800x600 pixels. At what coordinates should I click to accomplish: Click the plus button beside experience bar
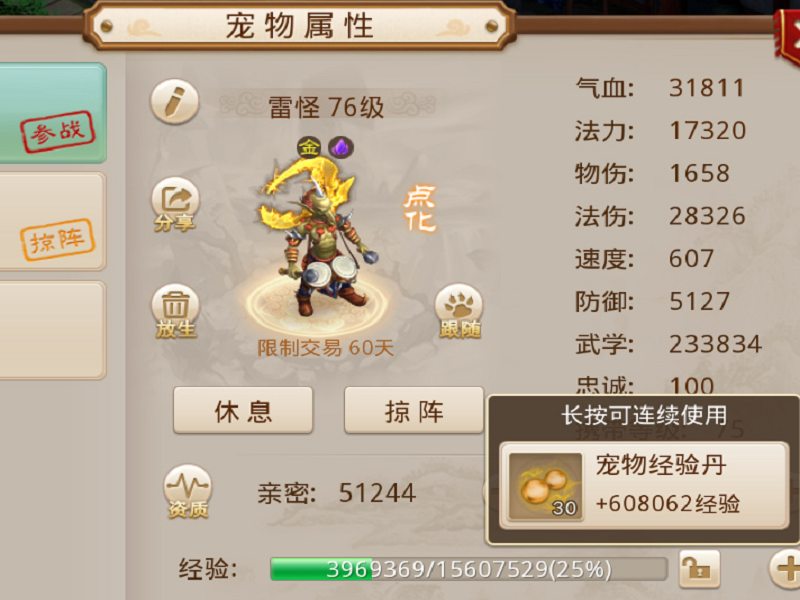pyautogui.click(x=786, y=569)
